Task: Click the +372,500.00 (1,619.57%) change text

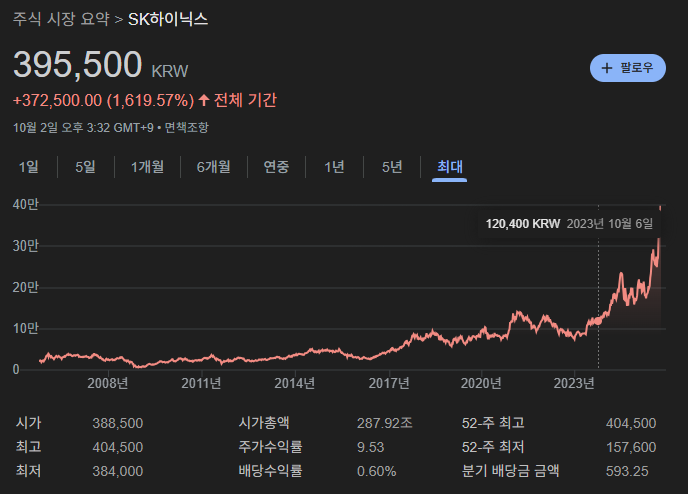Action: (104, 100)
